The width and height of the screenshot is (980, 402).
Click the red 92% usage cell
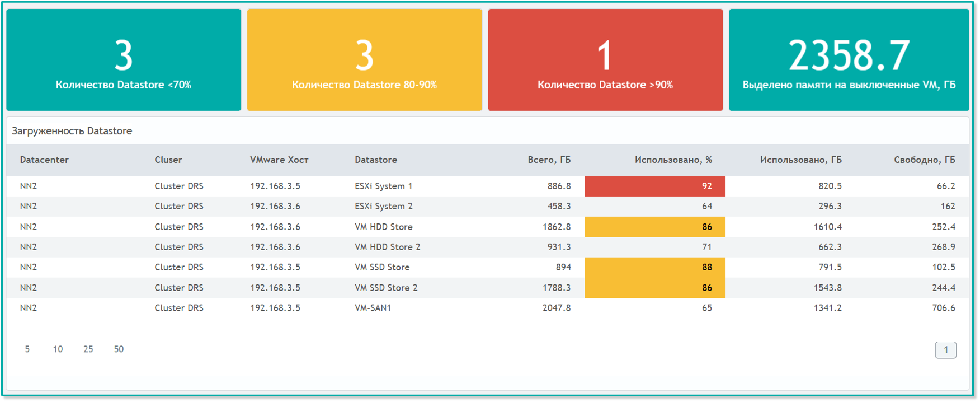654,186
